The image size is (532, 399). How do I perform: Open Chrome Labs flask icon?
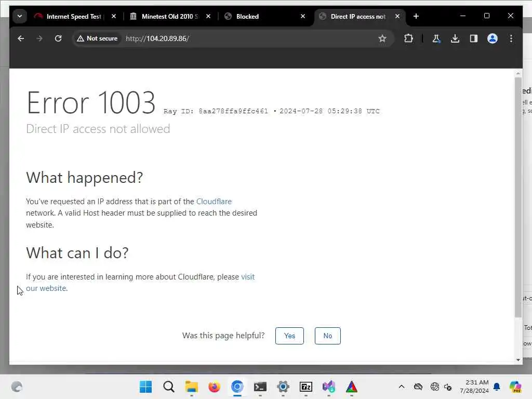436,38
